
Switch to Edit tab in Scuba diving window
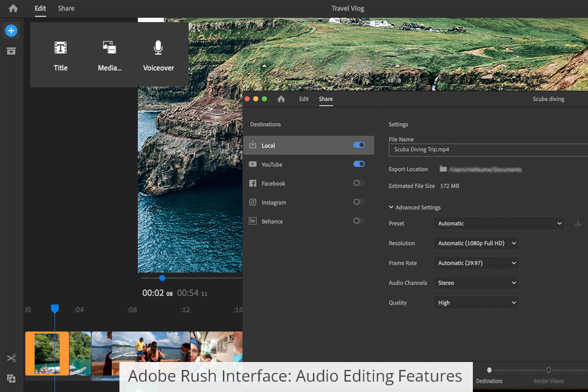[x=304, y=99]
